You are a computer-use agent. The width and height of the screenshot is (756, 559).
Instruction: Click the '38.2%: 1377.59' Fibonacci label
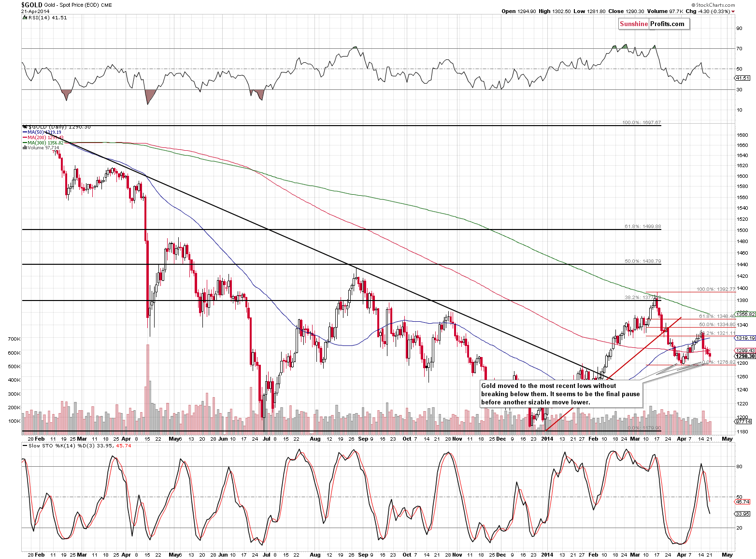[642, 298]
